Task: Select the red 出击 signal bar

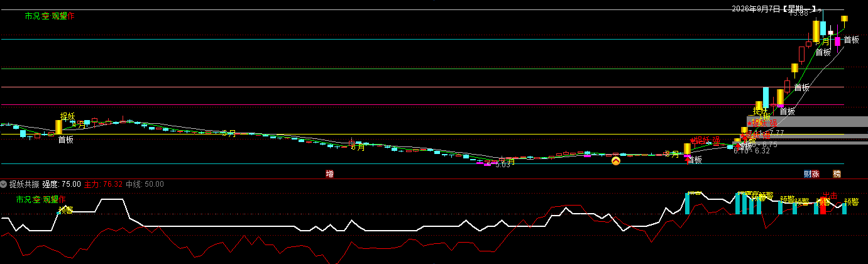Action: pos(823,206)
